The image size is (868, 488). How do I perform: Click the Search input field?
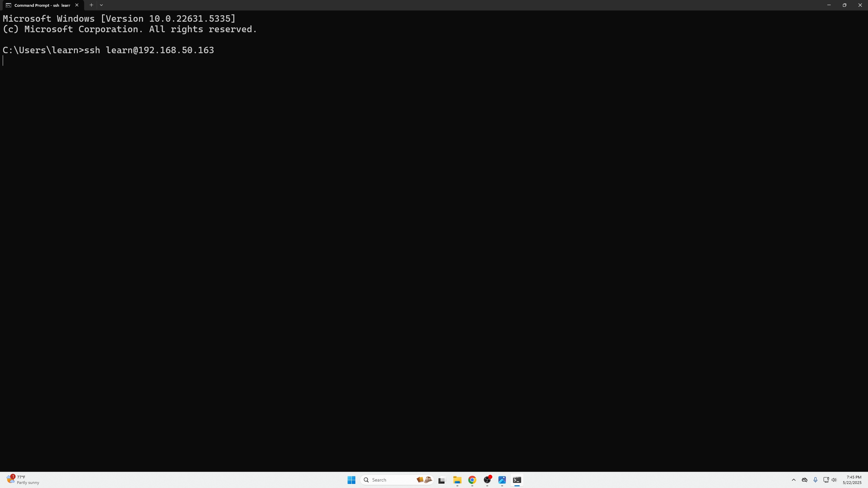(x=390, y=480)
